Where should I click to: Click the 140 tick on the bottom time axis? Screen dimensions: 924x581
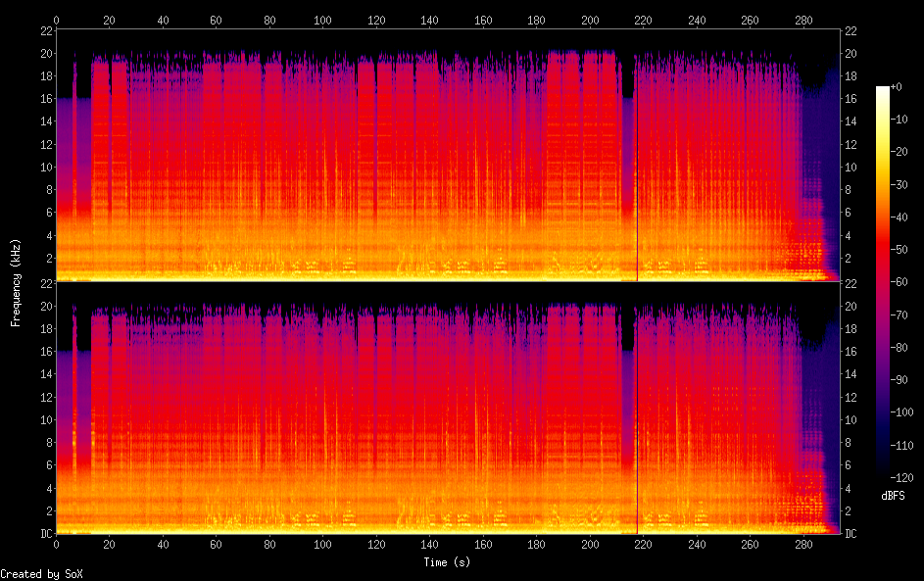click(429, 543)
